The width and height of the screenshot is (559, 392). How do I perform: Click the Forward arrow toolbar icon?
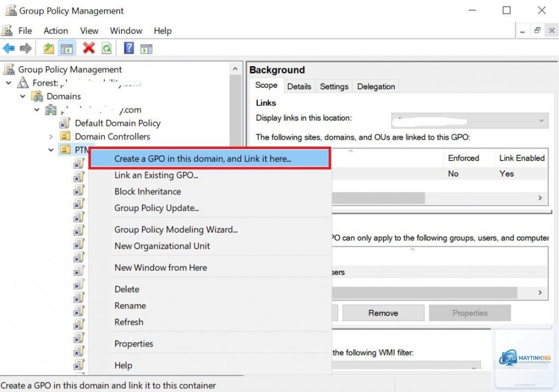[26, 48]
